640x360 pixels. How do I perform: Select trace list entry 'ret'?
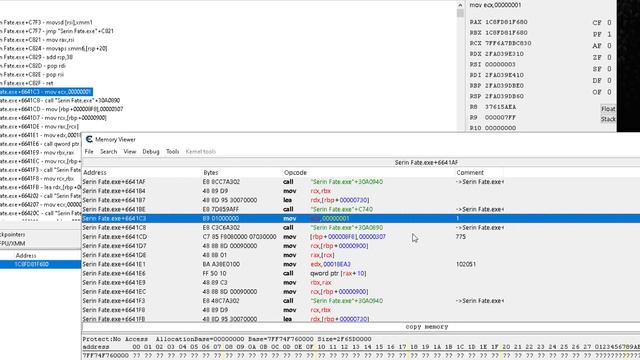point(27,83)
